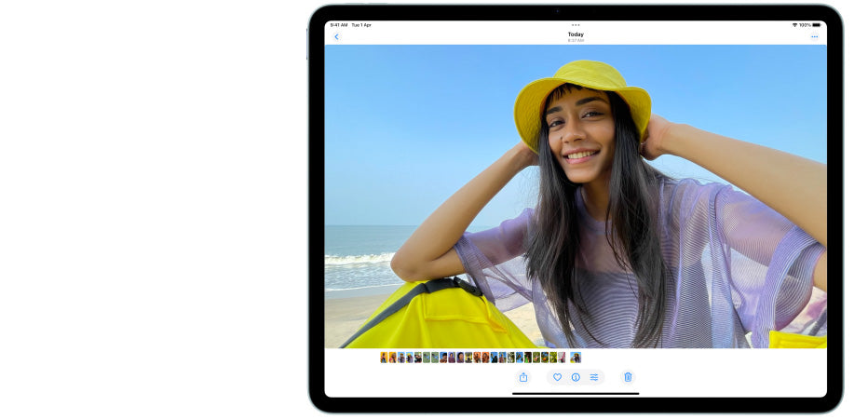Tap the 'Today' title header

point(576,34)
